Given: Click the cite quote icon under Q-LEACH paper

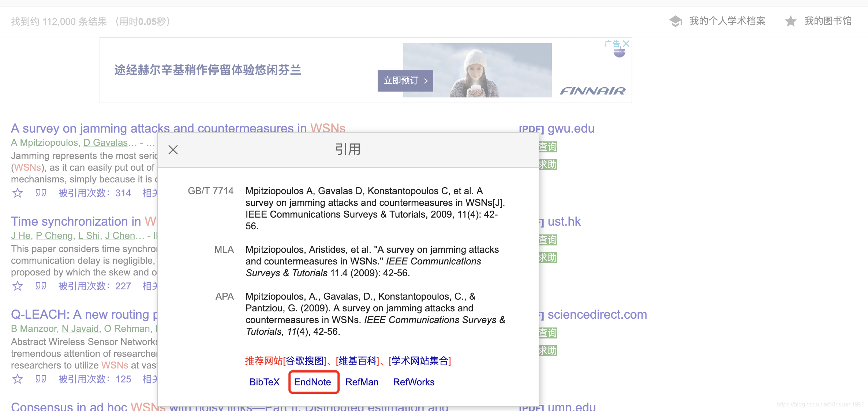Looking at the screenshot, I should pos(41,379).
